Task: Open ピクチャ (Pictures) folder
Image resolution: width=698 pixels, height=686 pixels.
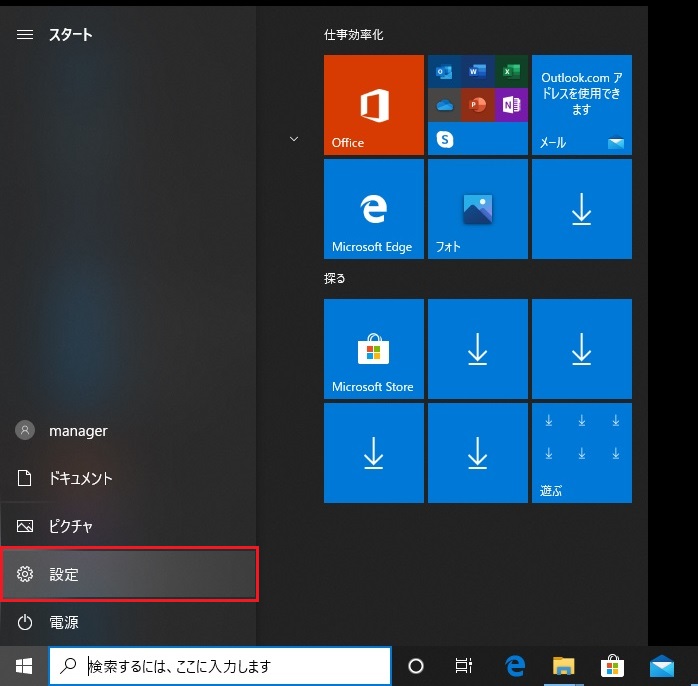Action: [x=128, y=526]
